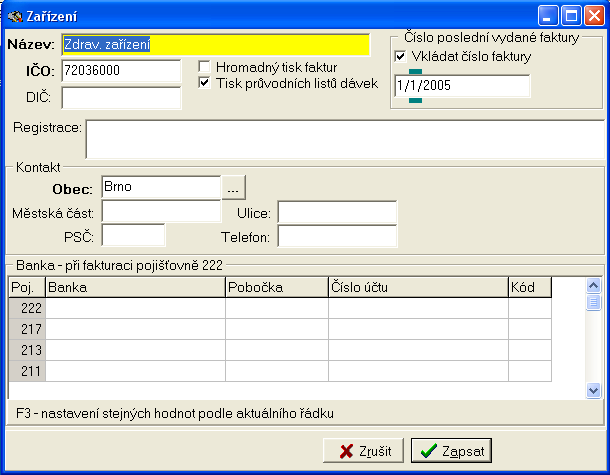Viewport: 610px width, 475px height.
Task: Click the PSČ input field
Action: pyautogui.click(x=133, y=236)
